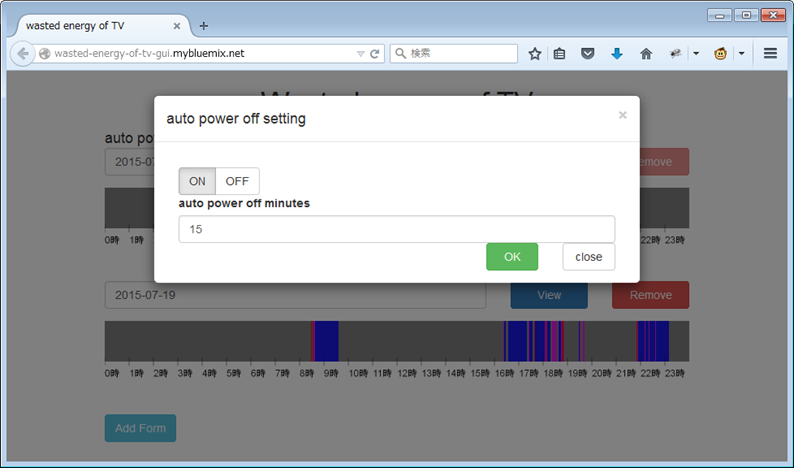Maximize the Firefox window

pyautogui.click(x=746, y=15)
